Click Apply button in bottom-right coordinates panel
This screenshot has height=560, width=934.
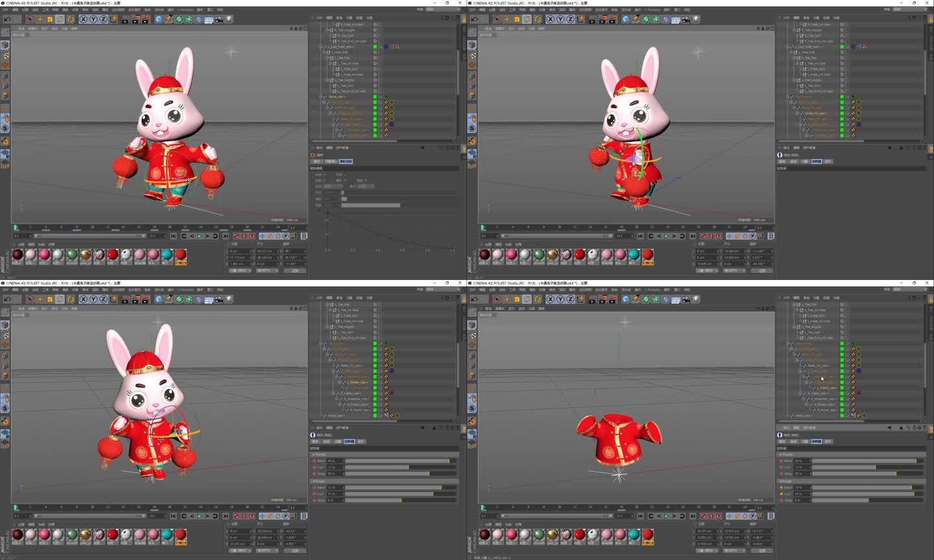[762, 551]
